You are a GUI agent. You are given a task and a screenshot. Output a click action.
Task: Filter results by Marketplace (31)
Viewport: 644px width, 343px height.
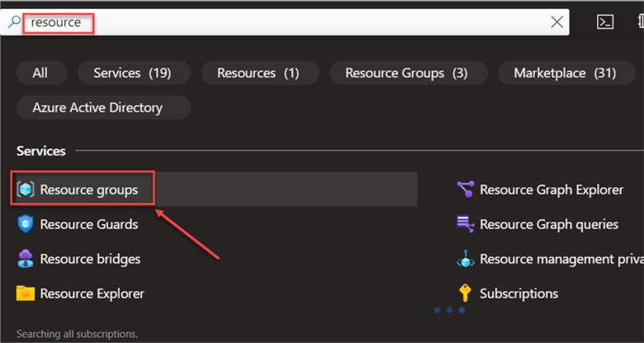565,73
